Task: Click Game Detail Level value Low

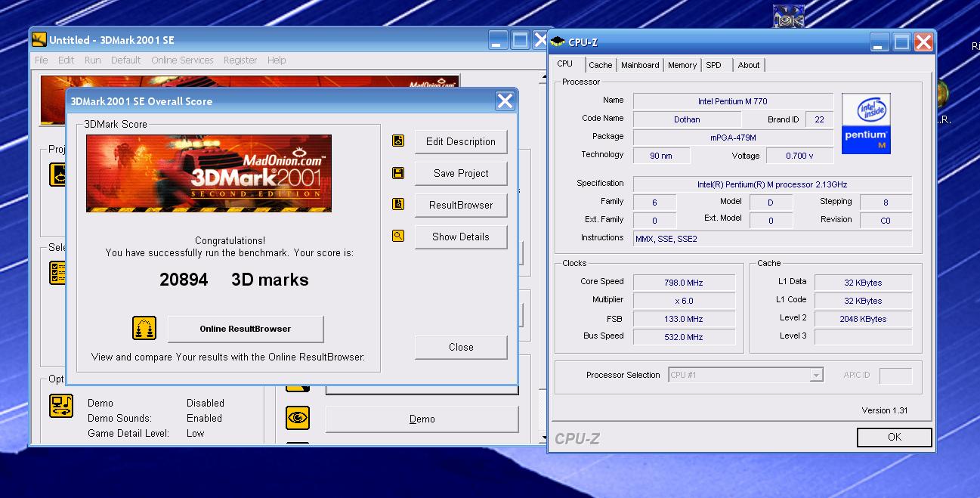Action: point(196,433)
